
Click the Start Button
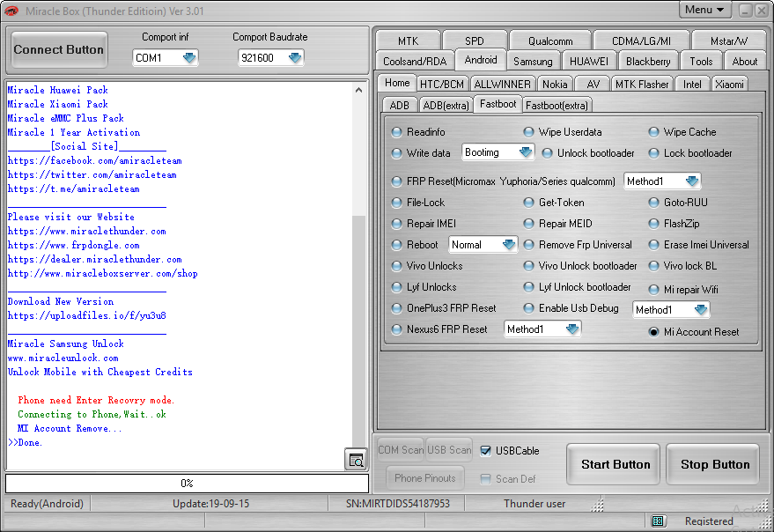(x=615, y=464)
